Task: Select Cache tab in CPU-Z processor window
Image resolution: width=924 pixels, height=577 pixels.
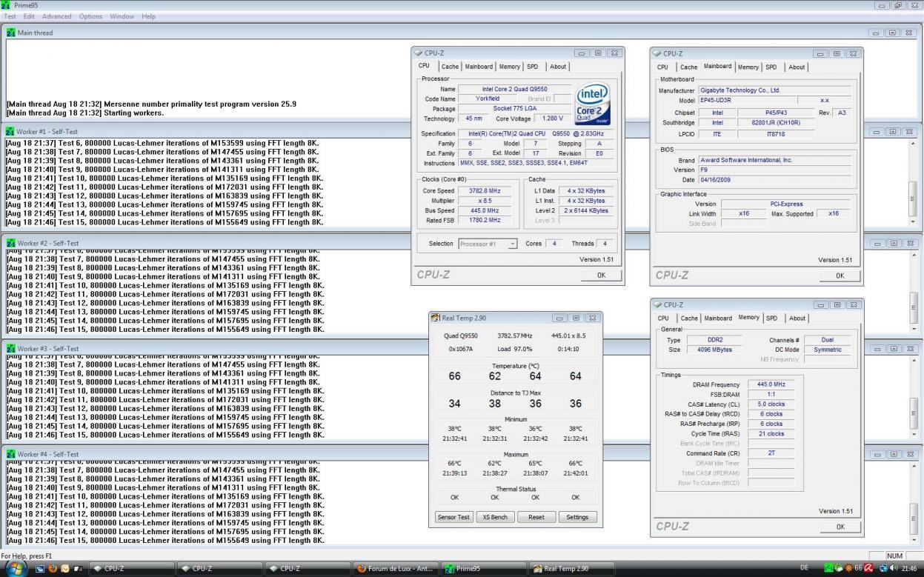Action: coord(450,67)
